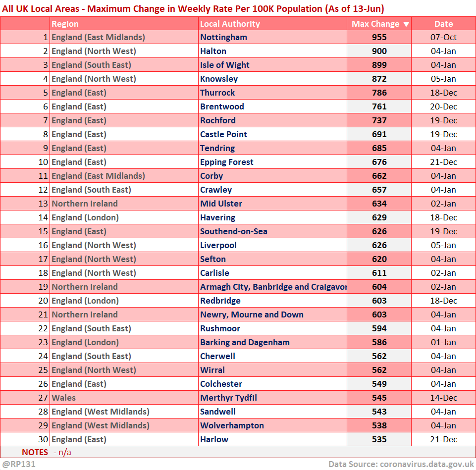
Task: Click the Nottingham max change value 955
Action: 379,37
